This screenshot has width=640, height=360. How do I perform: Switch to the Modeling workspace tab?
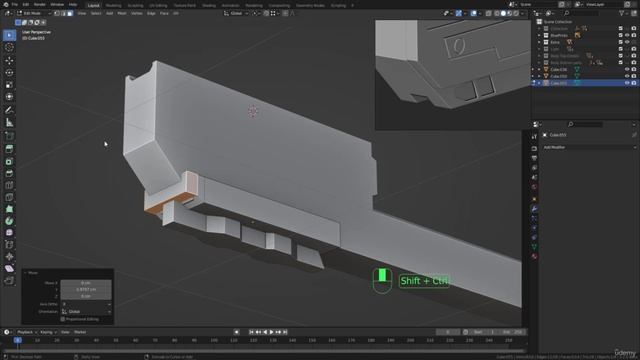coord(113,5)
